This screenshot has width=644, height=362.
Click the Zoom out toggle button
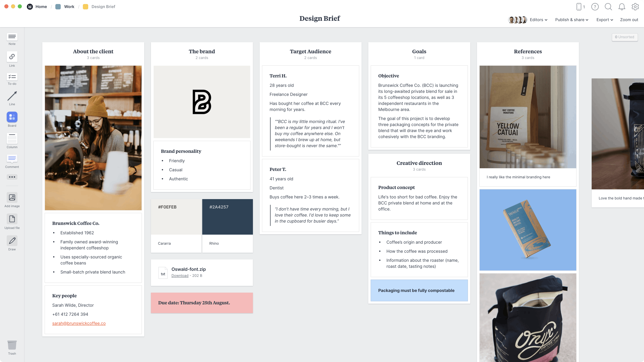pyautogui.click(x=629, y=19)
